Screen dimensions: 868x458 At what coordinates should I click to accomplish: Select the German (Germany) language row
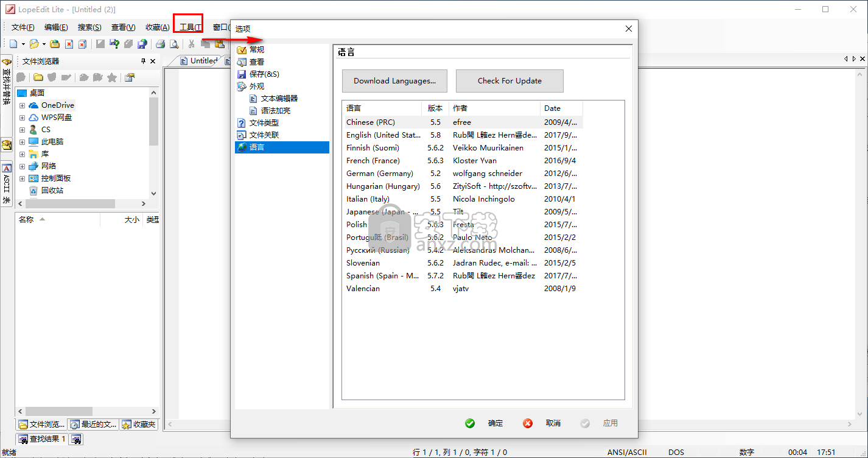point(463,174)
